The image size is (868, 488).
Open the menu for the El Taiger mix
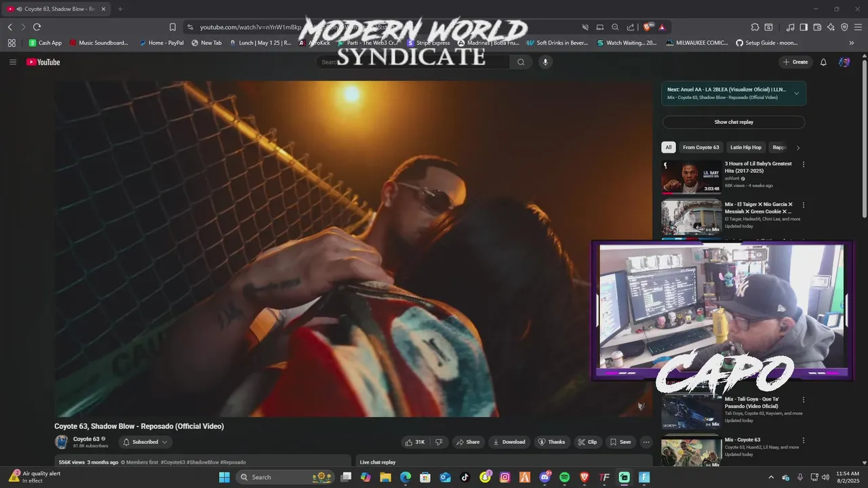click(804, 205)
